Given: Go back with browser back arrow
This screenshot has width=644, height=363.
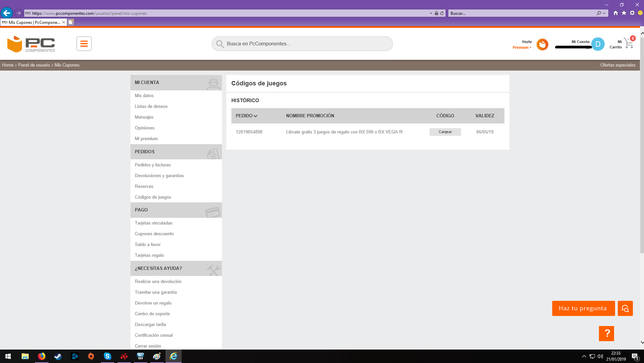Looking at the screenshot, I should 6,13.
